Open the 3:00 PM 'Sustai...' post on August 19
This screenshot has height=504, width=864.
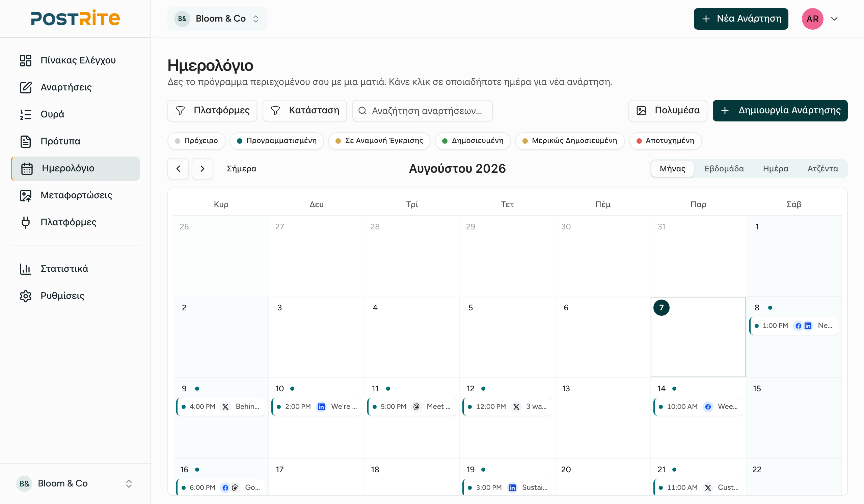click(x=507, y=487)
